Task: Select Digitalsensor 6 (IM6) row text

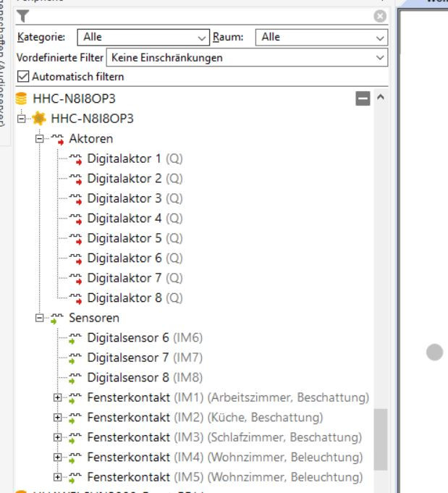Action: tap(145, 338)
